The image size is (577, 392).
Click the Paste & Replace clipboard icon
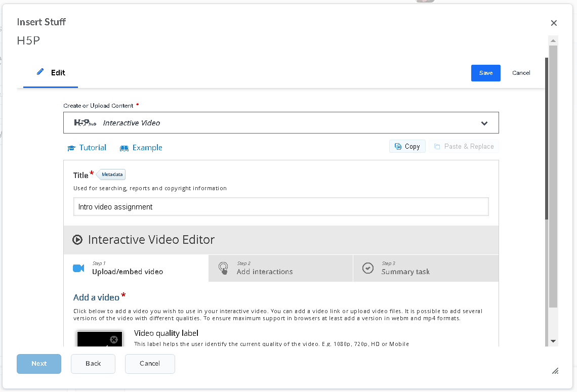point(437,146)
